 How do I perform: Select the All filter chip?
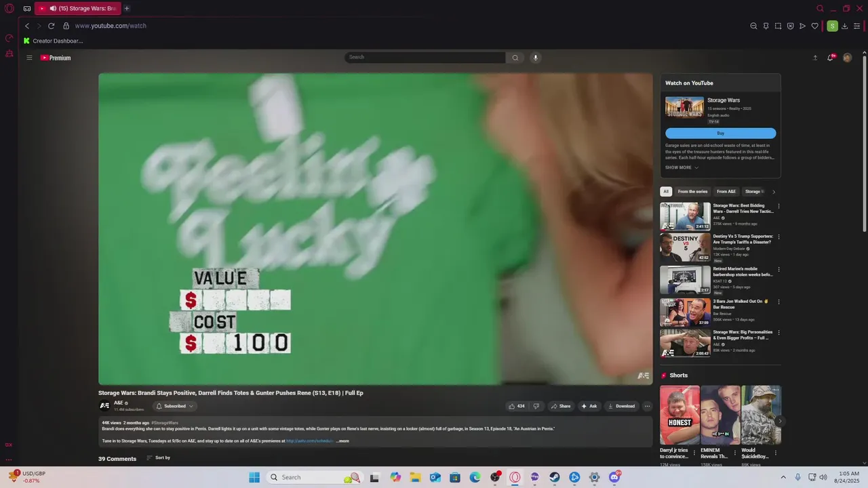666,192
